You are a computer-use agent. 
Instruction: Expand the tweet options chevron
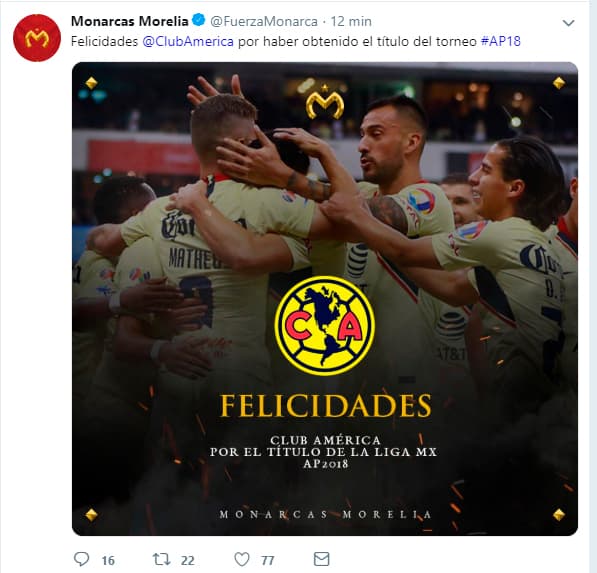[x=568, y=23]
